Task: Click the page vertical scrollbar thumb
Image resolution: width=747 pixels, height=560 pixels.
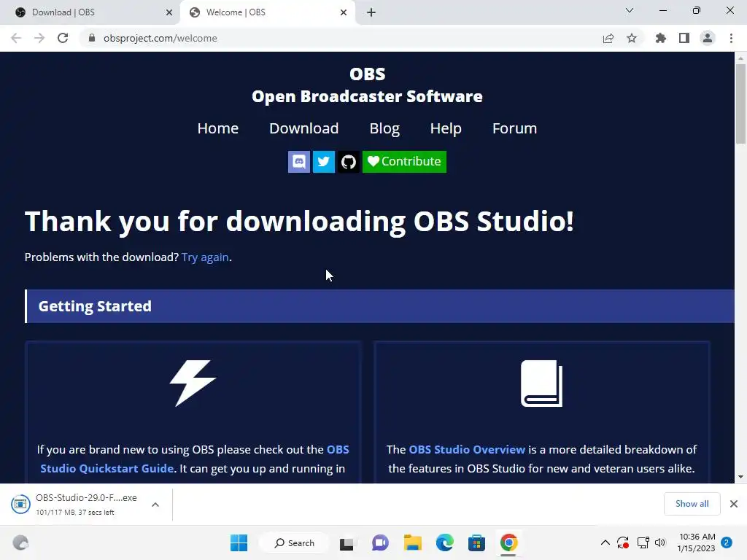Action: click(740, 104)
